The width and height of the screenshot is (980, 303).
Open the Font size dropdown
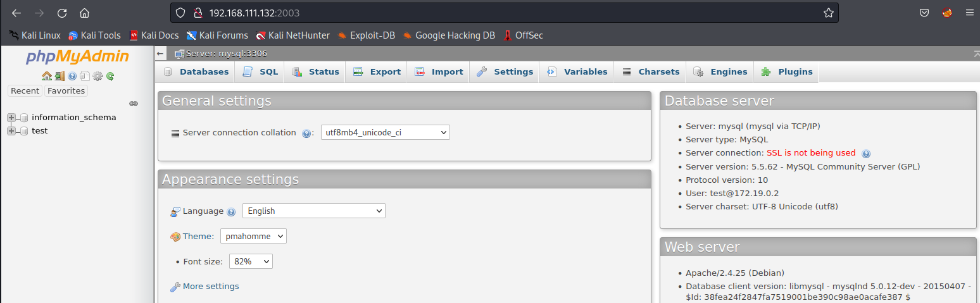251,261
